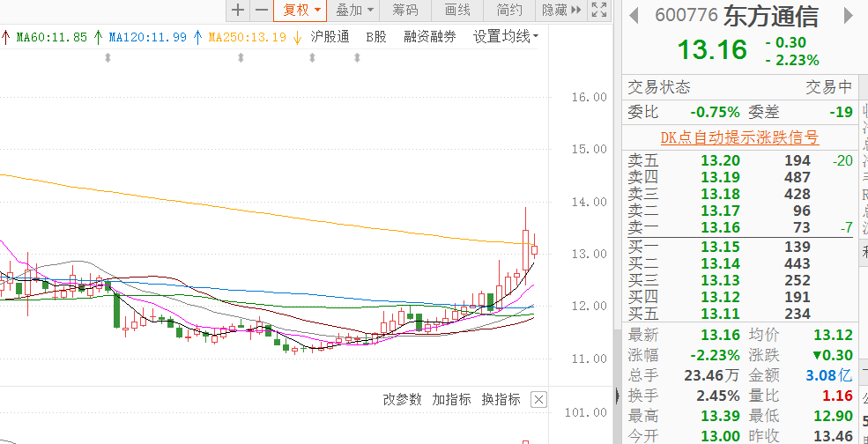Image resolution: width=868 pixels, height=444 pixels.
Task: Click the 16.00 price axis label
Action: click(590, 98)
